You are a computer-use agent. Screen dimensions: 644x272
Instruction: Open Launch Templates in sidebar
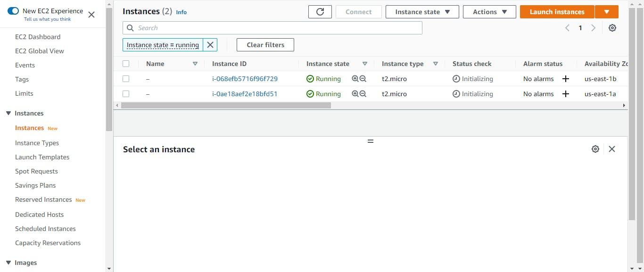click(x=42, y=157)
